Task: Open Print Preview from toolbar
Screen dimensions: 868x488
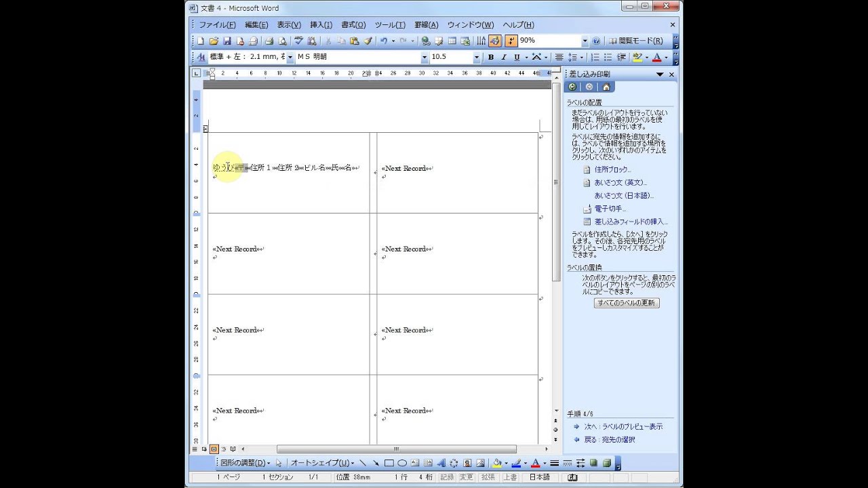Action: pos(283,41)
